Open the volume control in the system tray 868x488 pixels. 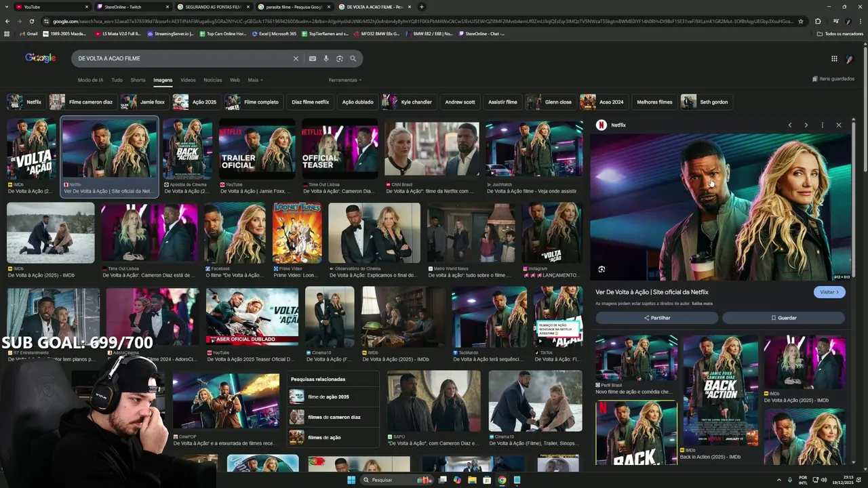coord(824,480)
